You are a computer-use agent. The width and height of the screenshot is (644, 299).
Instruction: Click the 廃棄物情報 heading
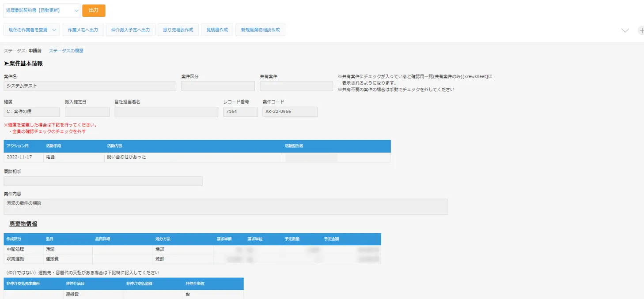pyautogui.click(x=23, y=224)
